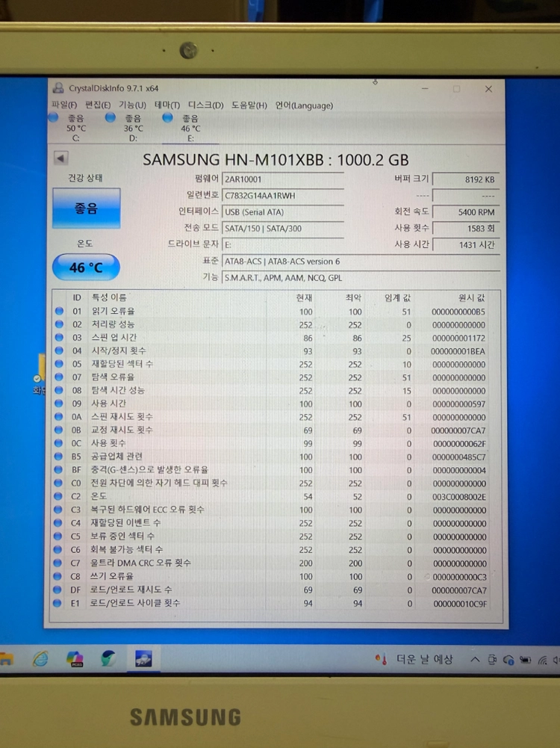Select the 처리량 성능 attribute row
The height and width of the screenshot is (748, 560).
[276, 324]
